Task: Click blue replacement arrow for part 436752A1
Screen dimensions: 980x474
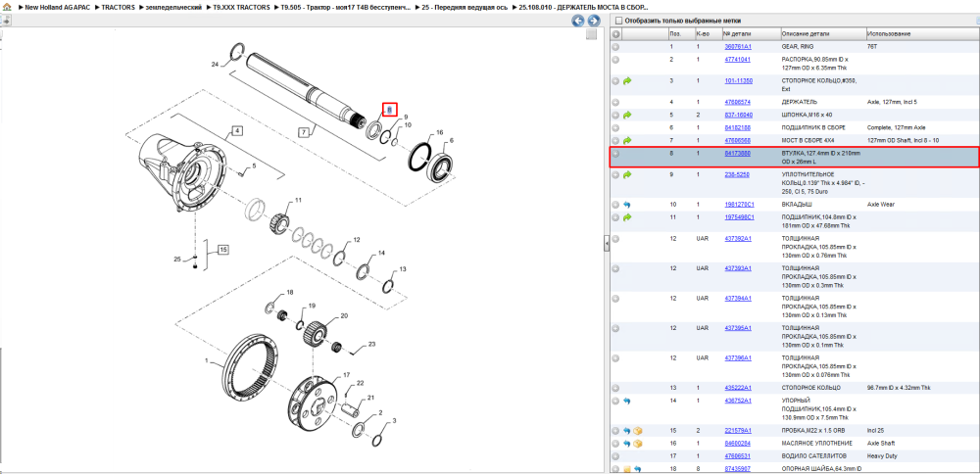Action: pos(627,401)
